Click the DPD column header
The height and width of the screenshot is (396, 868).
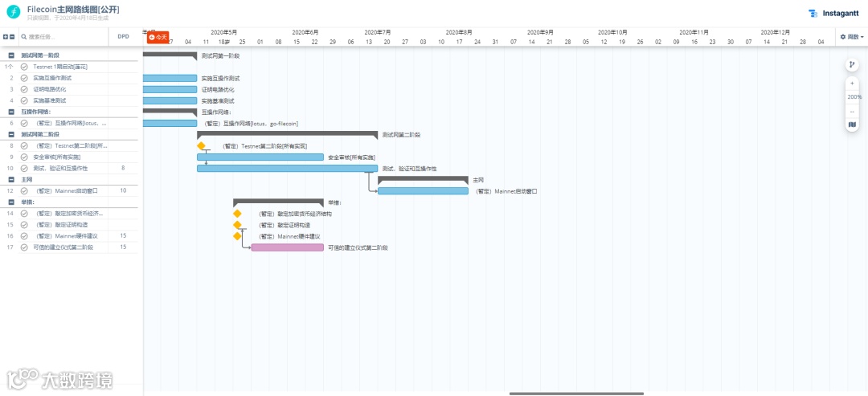coord(123,37)
